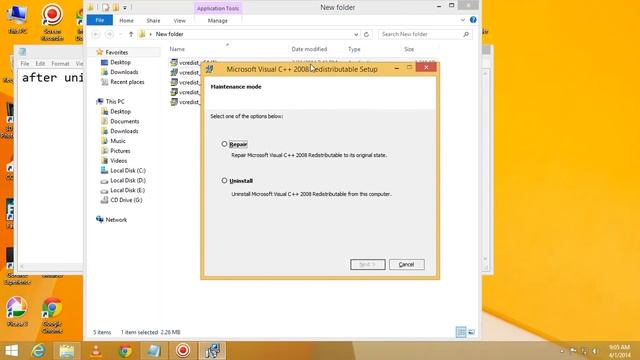Open Pictures folder under This PC
The height and width of the screenshot is (360, 640).
tap(120, 151)
